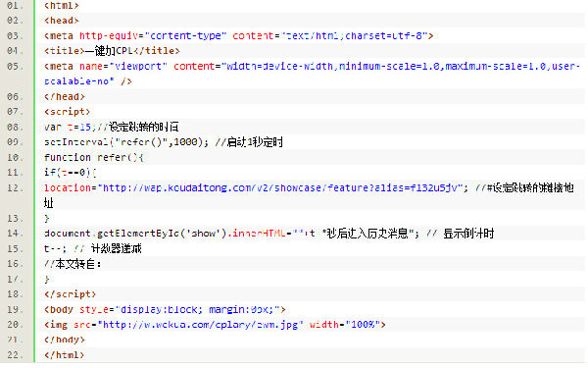Select the 'if(t==0){' condition

[71, 173]
